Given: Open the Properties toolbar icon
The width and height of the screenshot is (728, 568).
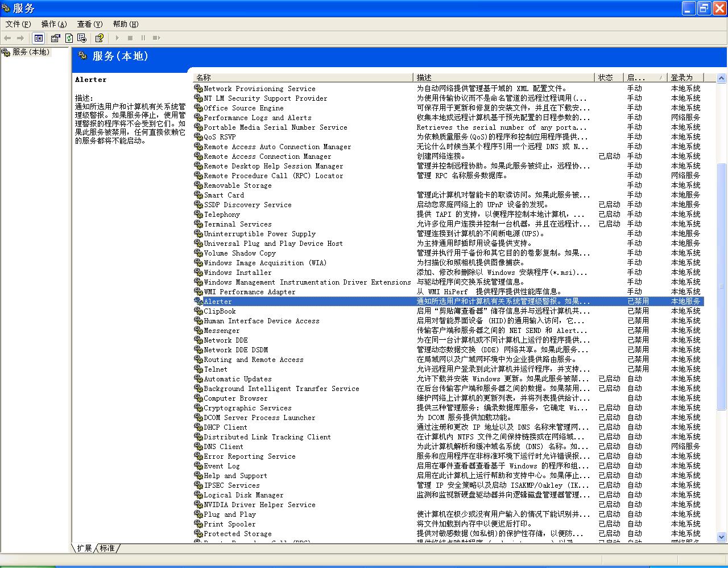Looking at the screenshot, I should [x=55, y=38].
